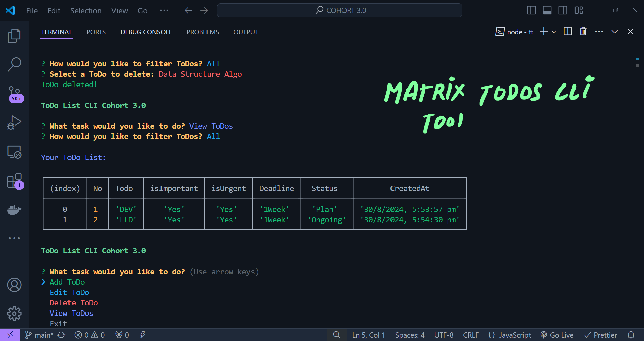Open the Search view icon
This screenshot has height=341, width=644.
[14, 64]
